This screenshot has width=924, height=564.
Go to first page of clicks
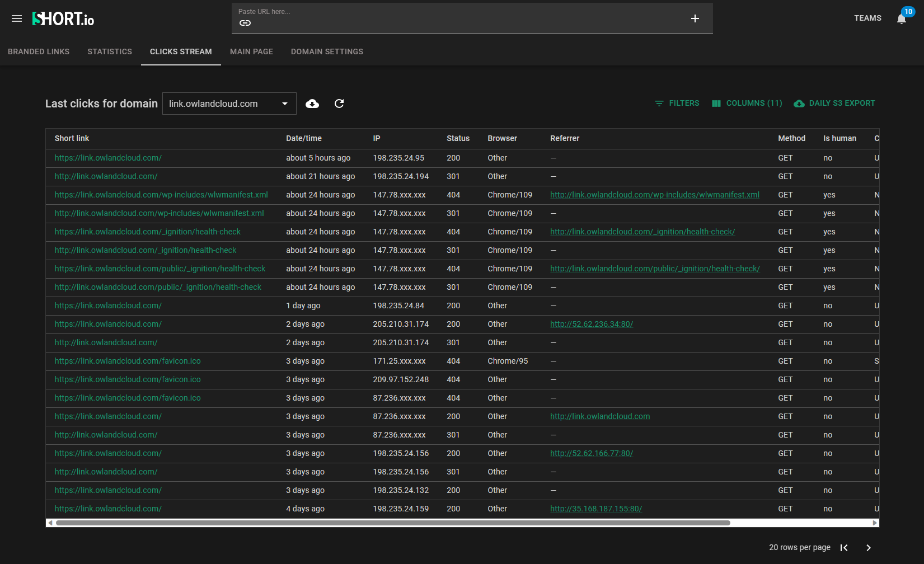click(x=845, y=547)
